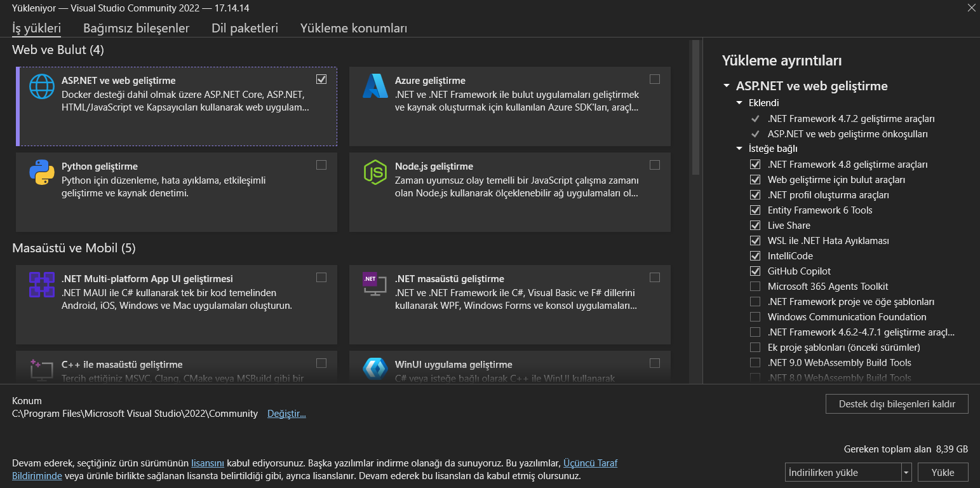This screenshot has width=980, height=488.
Task: Collapse the Eklendi section arrow
Action: [x=739, y=102]
